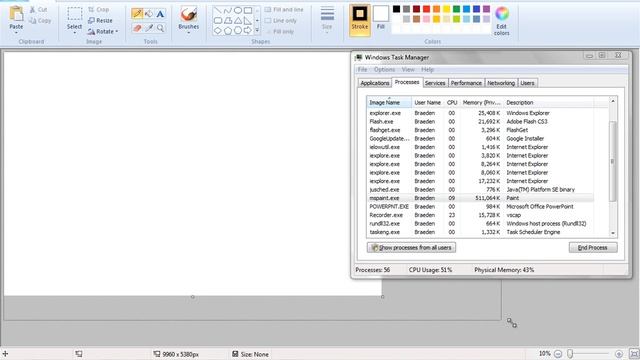Viewport: 640px width, 360px height.
Task: Choose the Curve shape
Action: 228,11
